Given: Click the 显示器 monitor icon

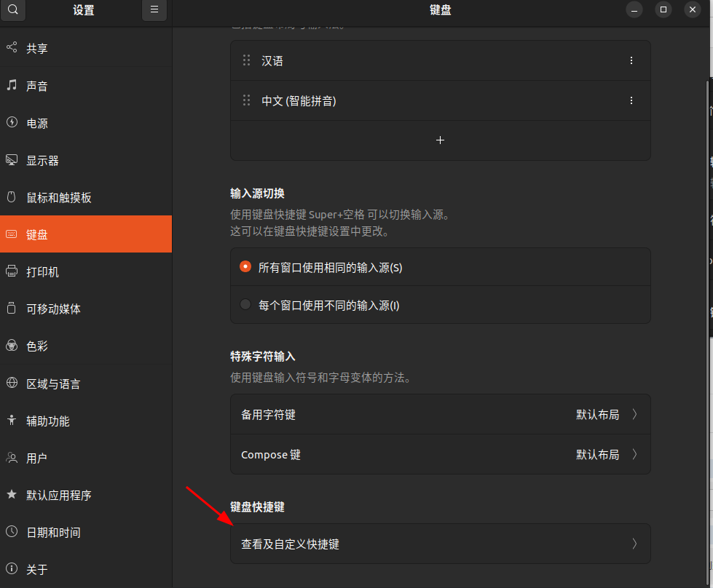Looking at the screenshot, I should pos(12,160).
